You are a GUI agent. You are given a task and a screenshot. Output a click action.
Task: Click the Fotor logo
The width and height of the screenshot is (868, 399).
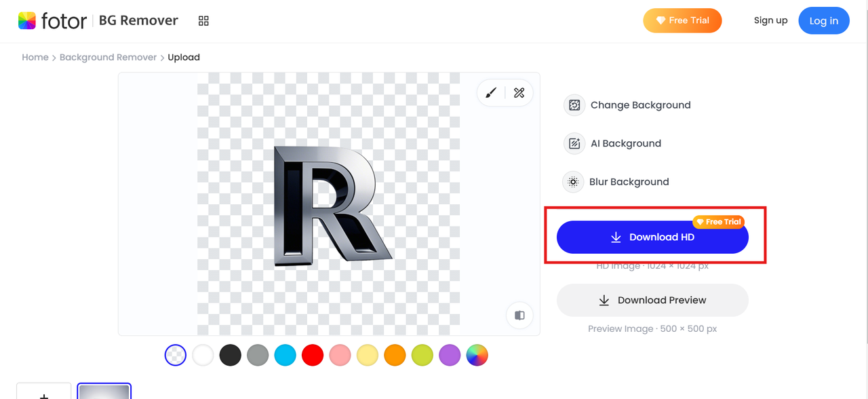click(x=52, y=20)
